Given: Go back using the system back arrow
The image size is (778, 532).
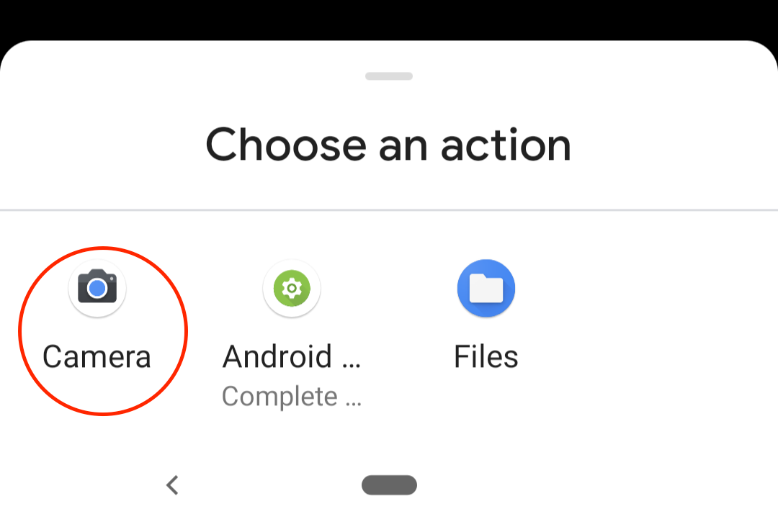Looking at the screenshot, I should 172,485.
